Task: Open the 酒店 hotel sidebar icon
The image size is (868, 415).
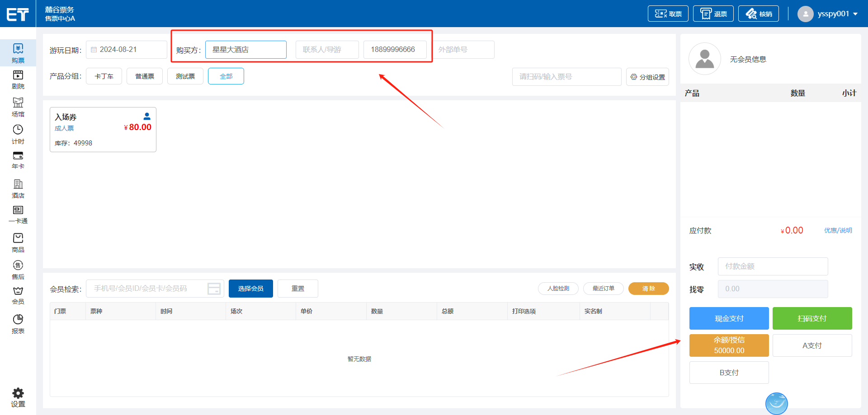Action: point(18,184)
